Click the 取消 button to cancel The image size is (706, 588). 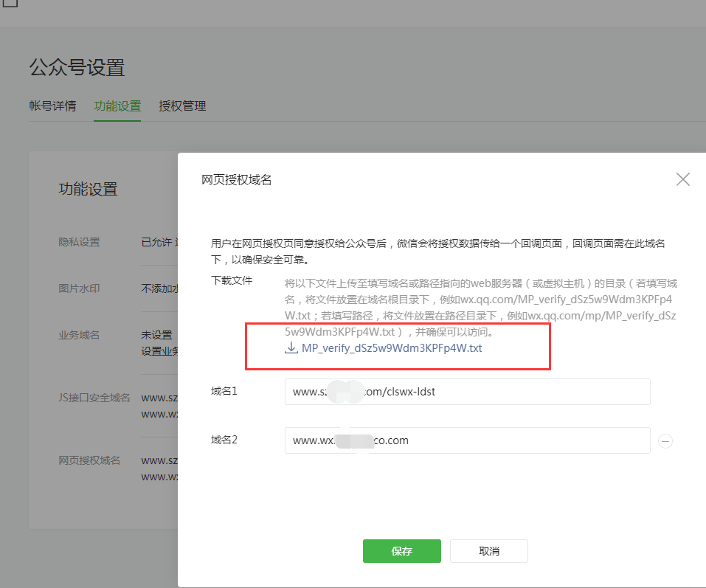[488, 550]
